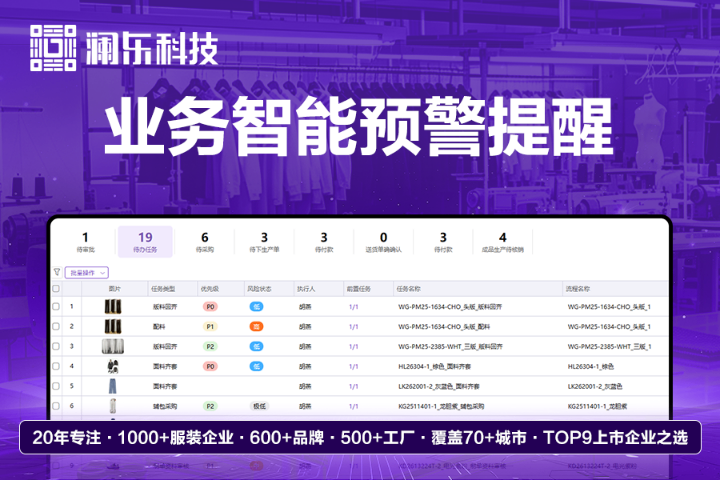Open row 2 dark trousers thumbnail

point(113,327)
